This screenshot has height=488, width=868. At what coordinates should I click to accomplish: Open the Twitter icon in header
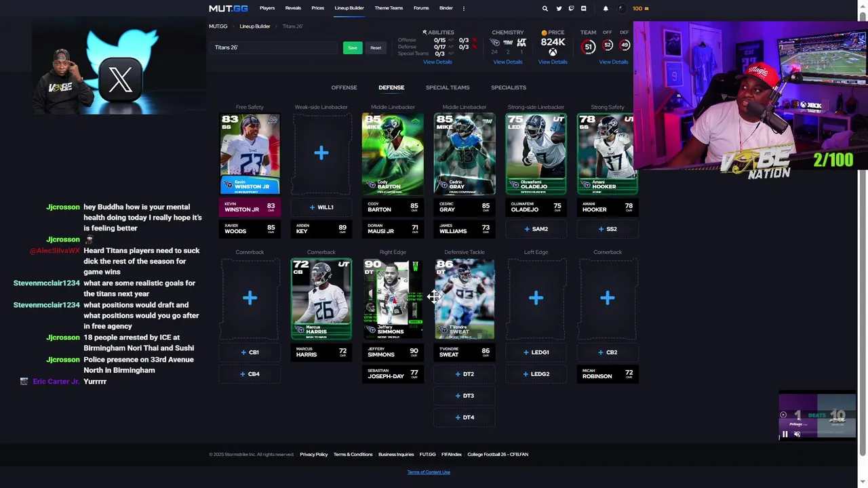pos(559,8)
